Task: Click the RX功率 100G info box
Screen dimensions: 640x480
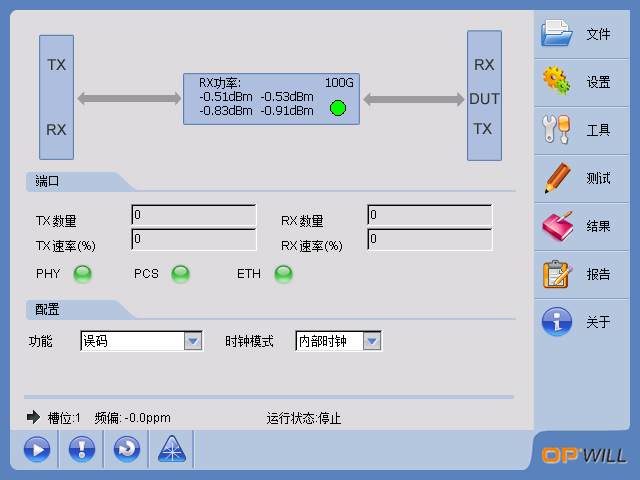Action: [x=271, y=99]
